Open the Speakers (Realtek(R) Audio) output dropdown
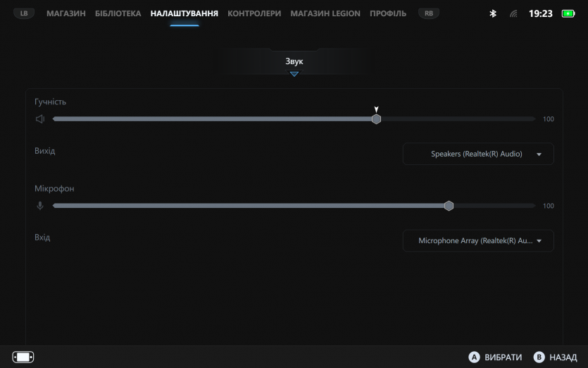This screenshot has height=368, width=588. (478, 154)
